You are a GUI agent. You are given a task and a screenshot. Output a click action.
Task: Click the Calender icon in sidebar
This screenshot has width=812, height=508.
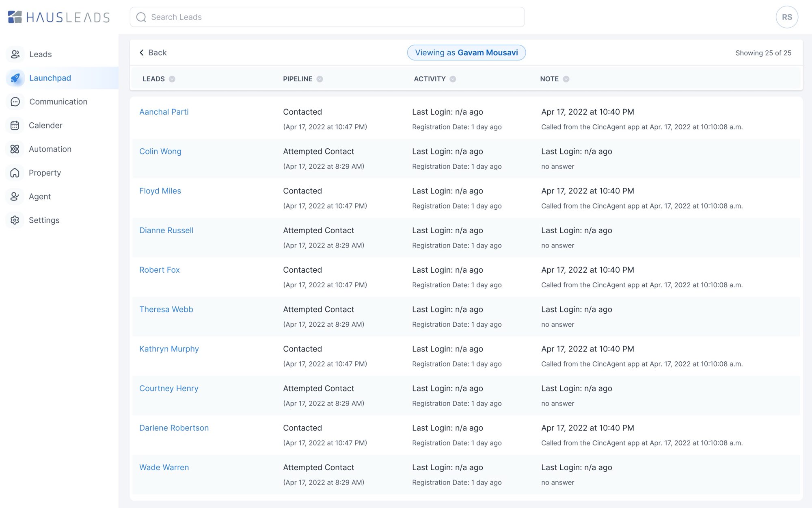point(15,125)
